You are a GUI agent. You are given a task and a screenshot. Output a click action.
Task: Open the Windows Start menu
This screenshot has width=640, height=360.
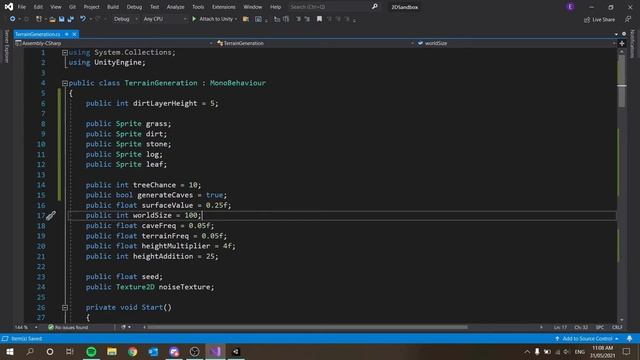point(10,351)
